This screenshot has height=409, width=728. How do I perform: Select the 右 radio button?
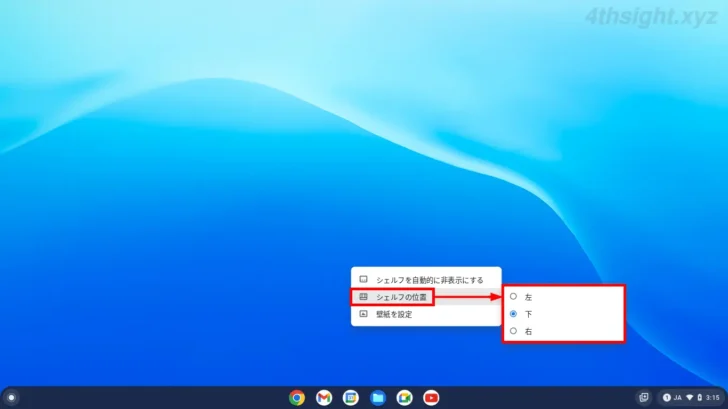point(513,331)
